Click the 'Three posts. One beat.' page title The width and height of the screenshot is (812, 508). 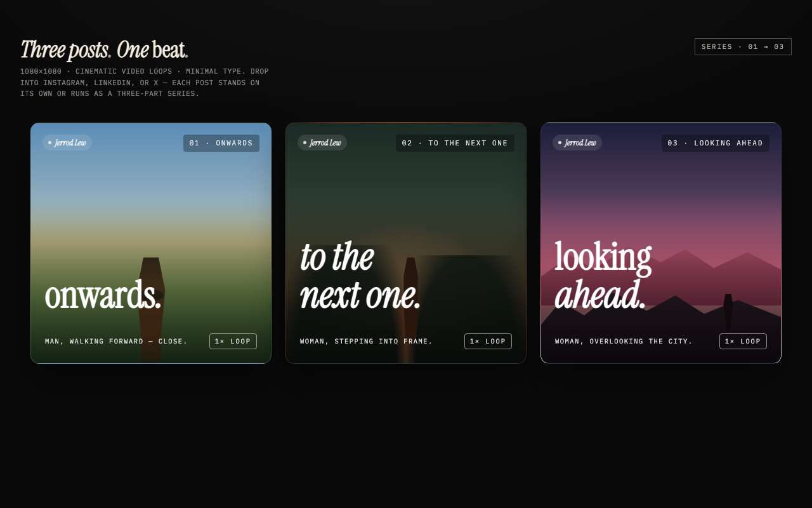104,50
